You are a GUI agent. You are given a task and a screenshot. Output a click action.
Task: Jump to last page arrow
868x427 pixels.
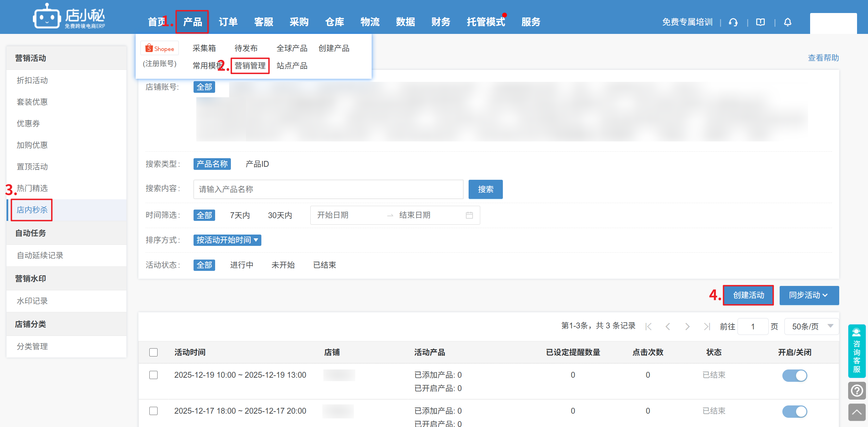tap(707, 326)
